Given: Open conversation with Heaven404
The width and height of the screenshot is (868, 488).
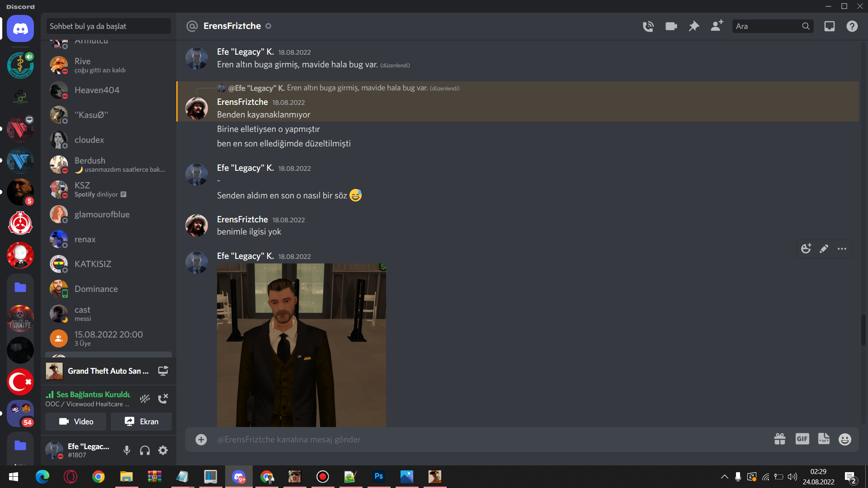Looking at the screenshot, I should point(108,90).
